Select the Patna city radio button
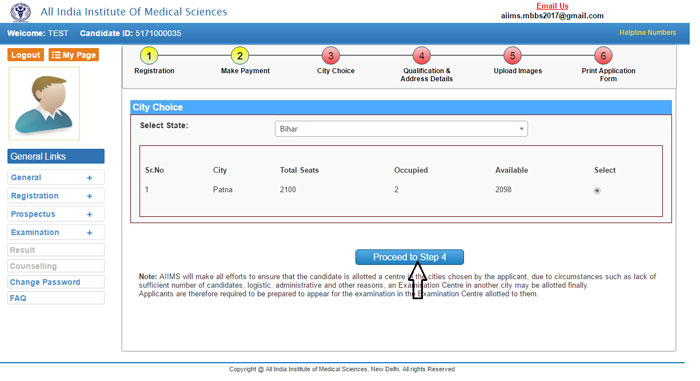This screenshot has height=381, width=700. [597, 191]
